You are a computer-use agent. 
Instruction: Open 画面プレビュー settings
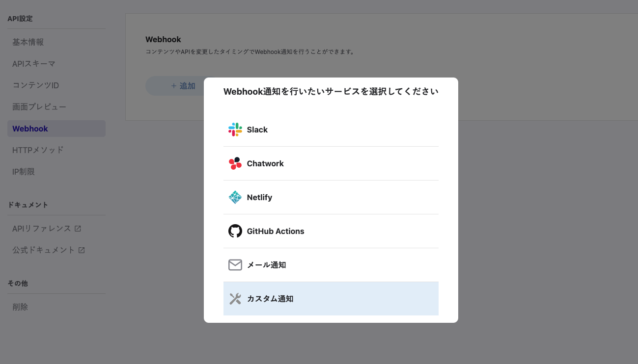tap(56, 107)
